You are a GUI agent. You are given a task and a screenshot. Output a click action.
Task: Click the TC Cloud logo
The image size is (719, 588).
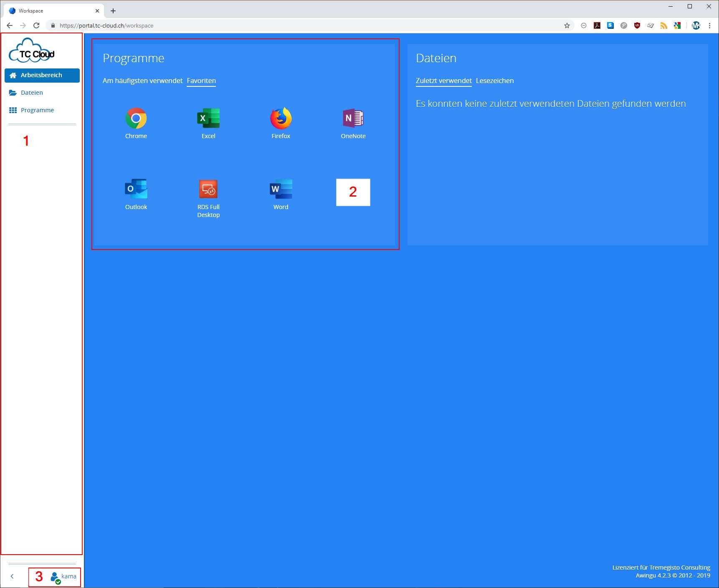32,50
